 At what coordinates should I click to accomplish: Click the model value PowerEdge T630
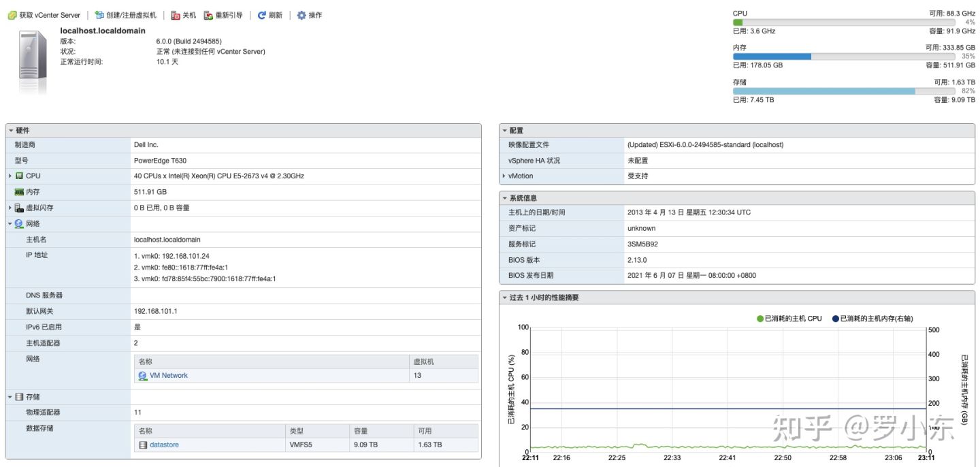(x=160, y=161)
